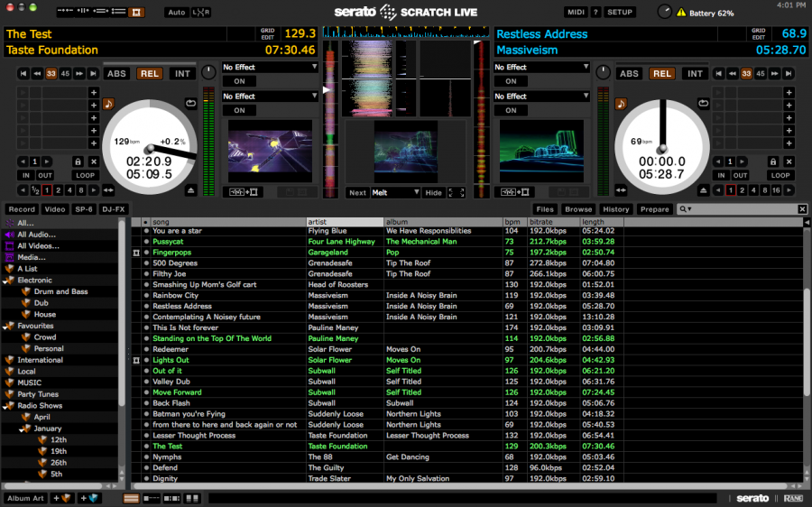Adjust master gain knob near battery
Image resolution: width=812 pixels, height=507 pixels.
pyautogui.click(x=664, y=12)
